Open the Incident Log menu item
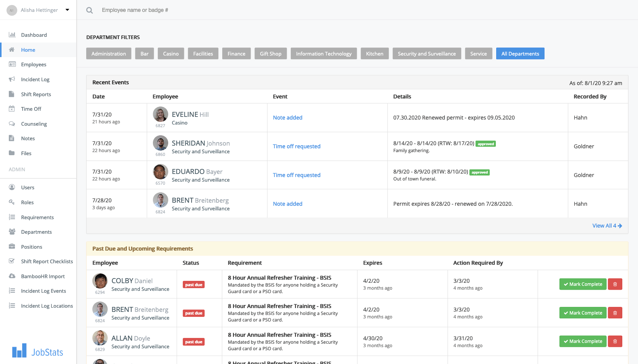638x364 pixels. tap(35, 79)
